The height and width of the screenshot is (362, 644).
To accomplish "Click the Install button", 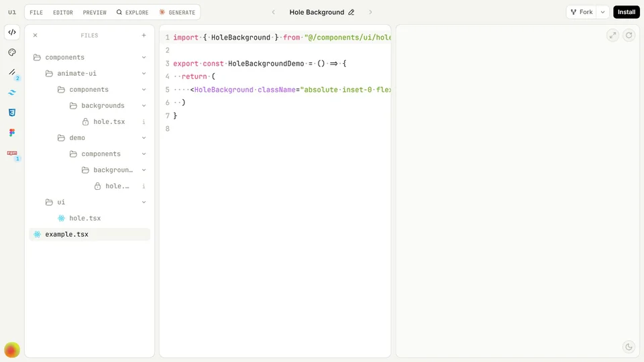I will point(627,12).
